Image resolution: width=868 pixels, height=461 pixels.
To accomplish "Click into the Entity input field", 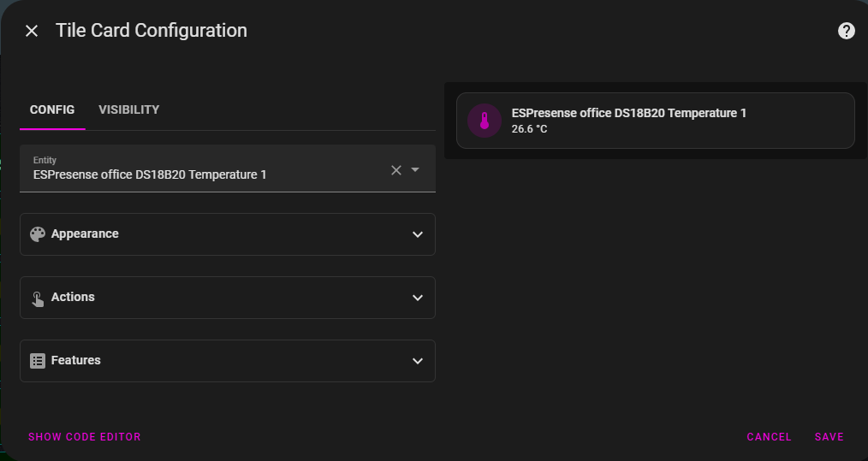I will 197,174.
